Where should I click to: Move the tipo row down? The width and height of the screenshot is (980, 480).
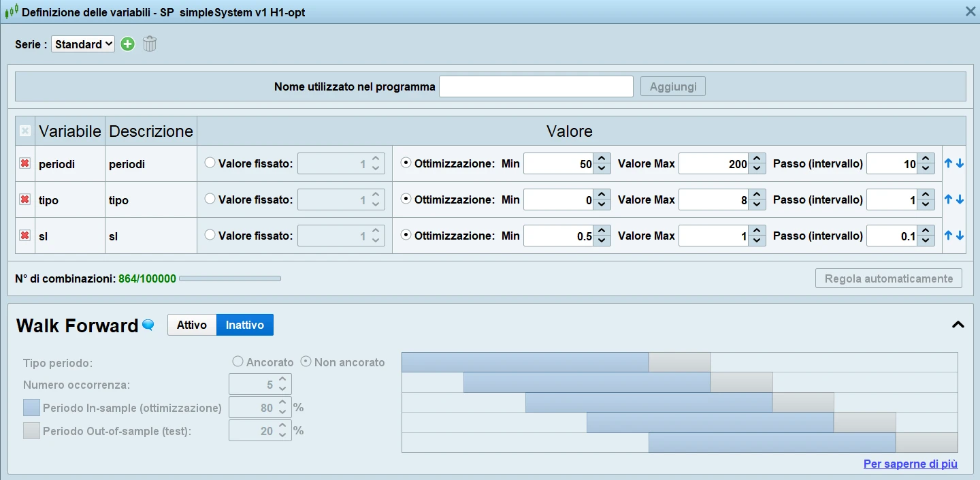tap(960, 199)
